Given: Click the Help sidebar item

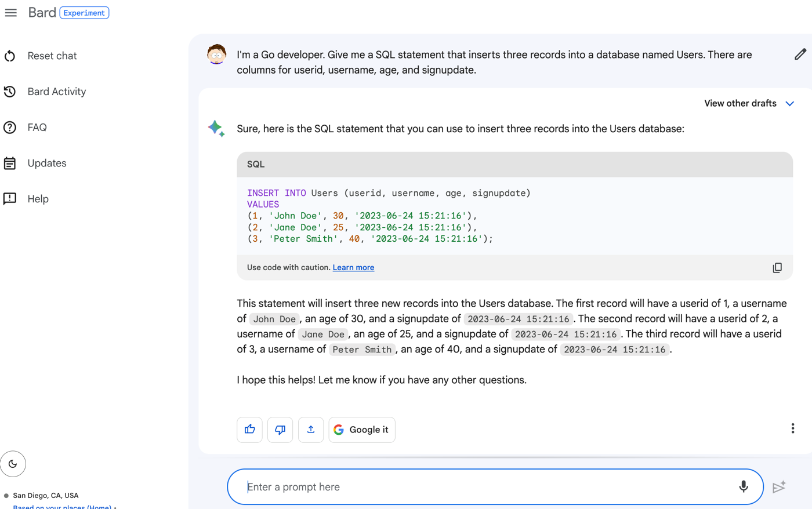Looking at the screenshot, I should [x=38, y=199].
